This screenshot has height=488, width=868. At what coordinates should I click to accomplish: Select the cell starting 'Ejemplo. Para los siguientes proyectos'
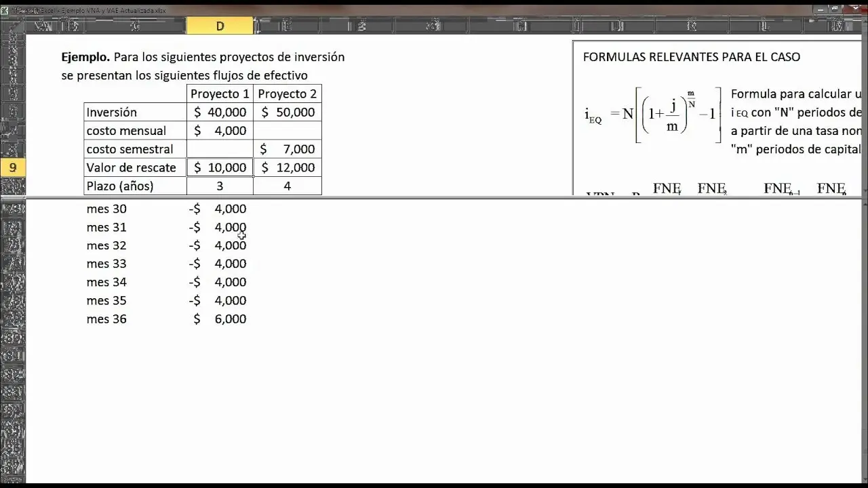tap(203, 57)
